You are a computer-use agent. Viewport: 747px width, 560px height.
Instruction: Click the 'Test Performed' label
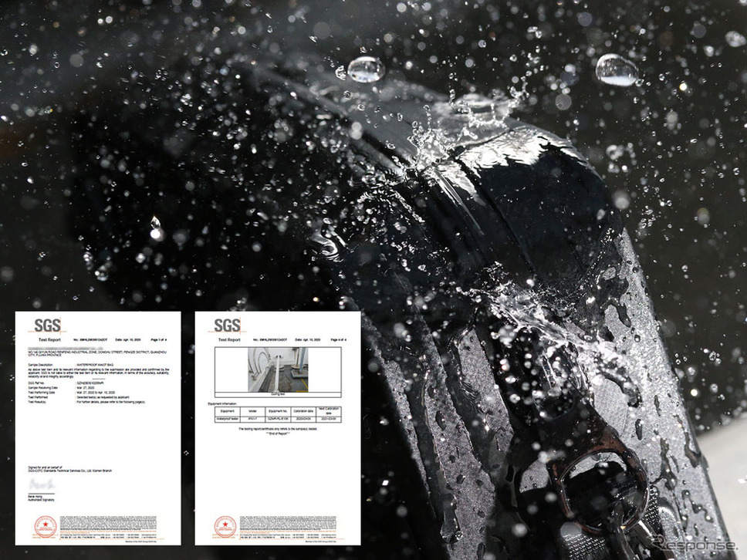pyautogui.click(x=38, y=397)
